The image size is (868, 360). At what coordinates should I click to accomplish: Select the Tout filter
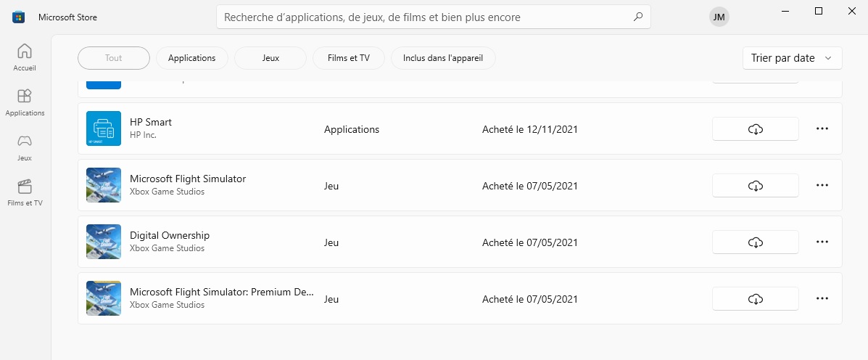coord(114,58)
